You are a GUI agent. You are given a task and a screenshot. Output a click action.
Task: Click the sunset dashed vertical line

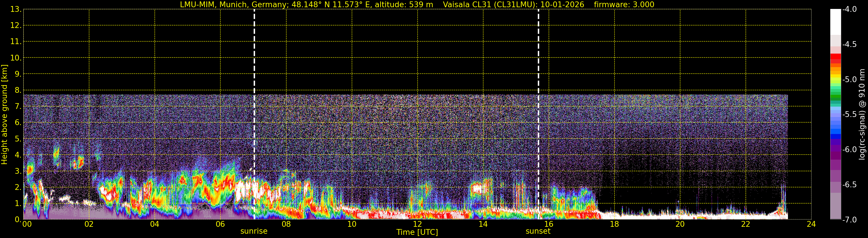pos(538,50)
